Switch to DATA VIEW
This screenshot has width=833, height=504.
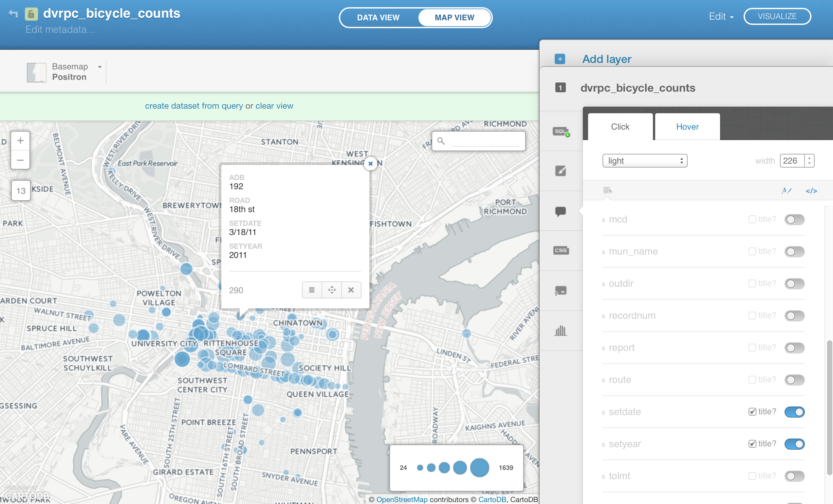coord(378,18)
